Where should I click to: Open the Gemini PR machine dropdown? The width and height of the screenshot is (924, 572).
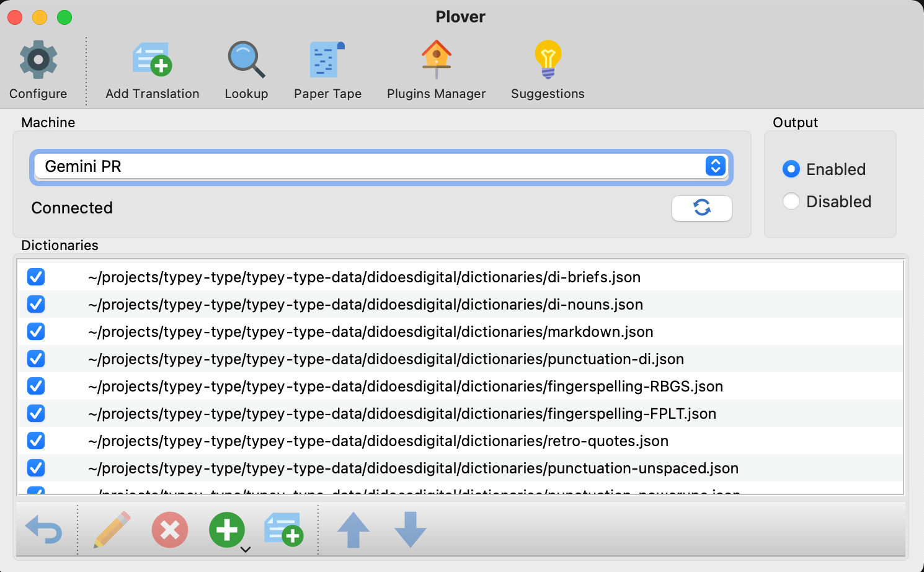(x=381, y=166)
